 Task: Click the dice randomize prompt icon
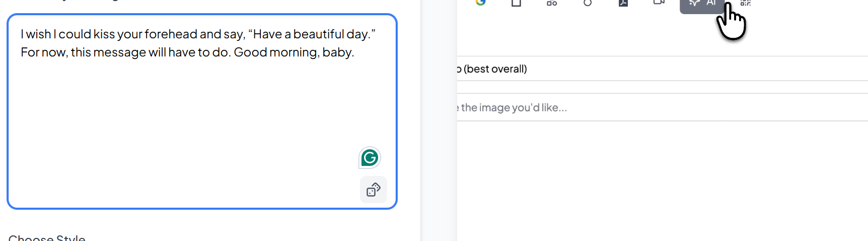click(374, 190)
